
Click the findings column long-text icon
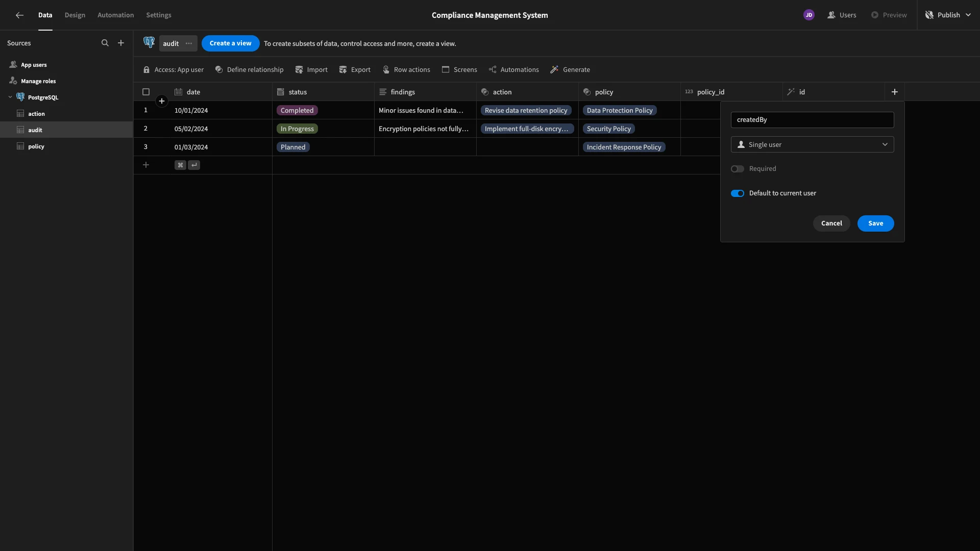[x=382, y=92]
